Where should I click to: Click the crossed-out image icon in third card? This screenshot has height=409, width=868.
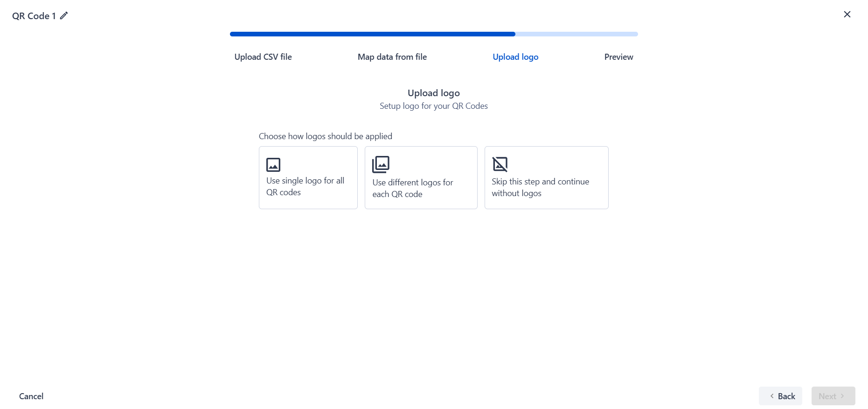pyautogui.click(x=500, y=164)
